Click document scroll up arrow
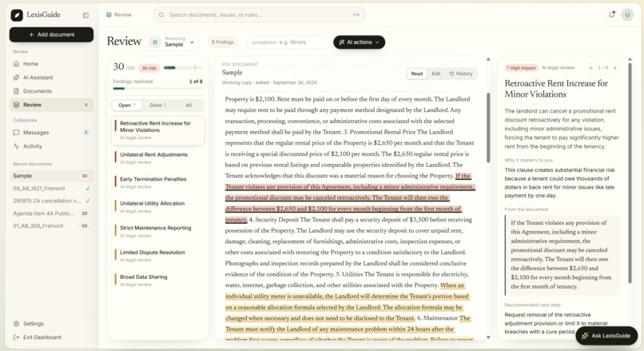Screen dimensions: 644x351 point(488,60)
